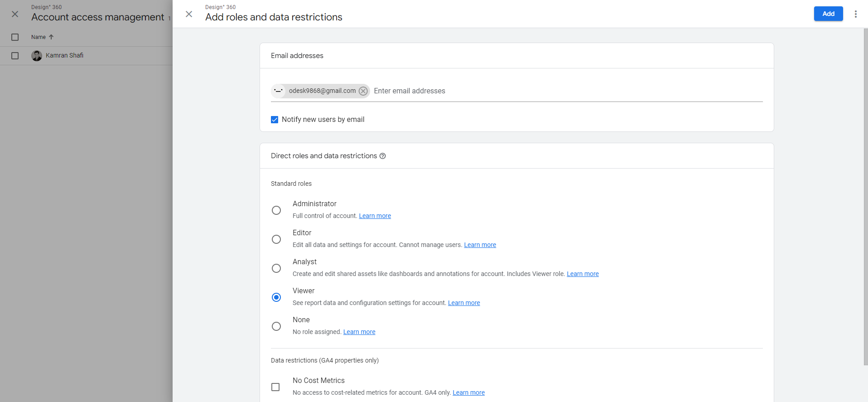
Task: Tick the select-all checkbox beside Name
Action: [x=15, y=37]
